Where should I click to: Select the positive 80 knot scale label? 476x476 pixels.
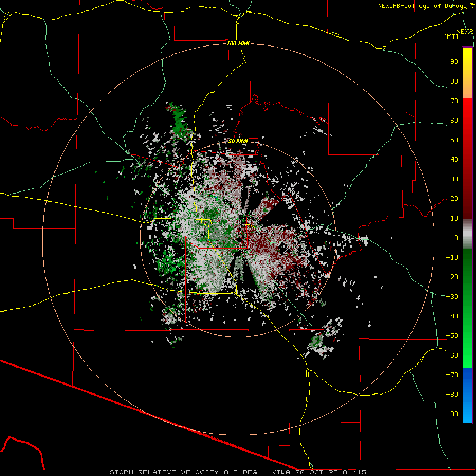[x=454, y=81]
